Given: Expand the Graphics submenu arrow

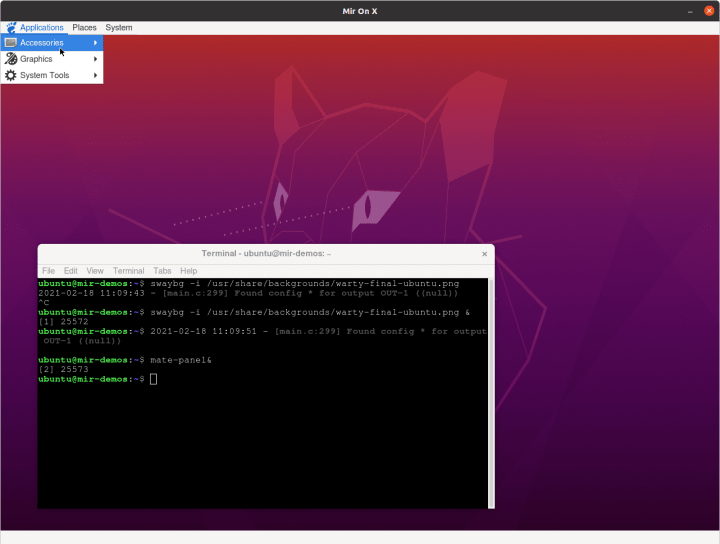Looking at the screenshot, I should pyautogui.click(x=96, y=59).
